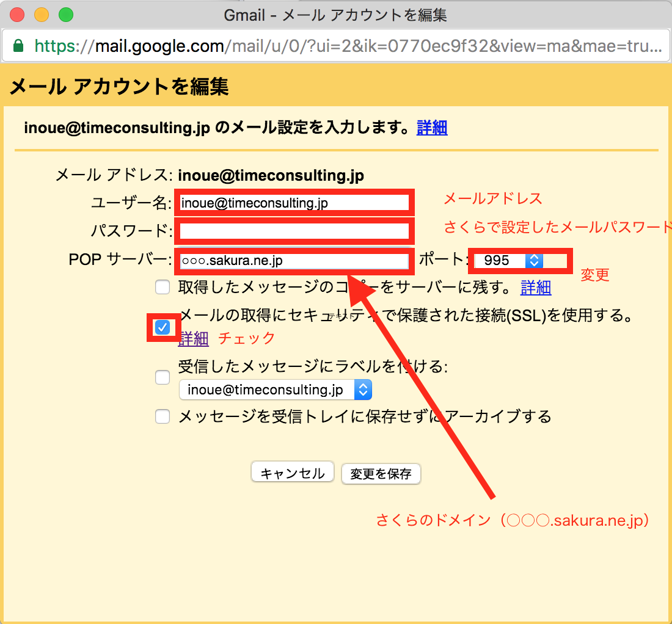Open 詳細 link next to mail settings heading

click(432, 128)
